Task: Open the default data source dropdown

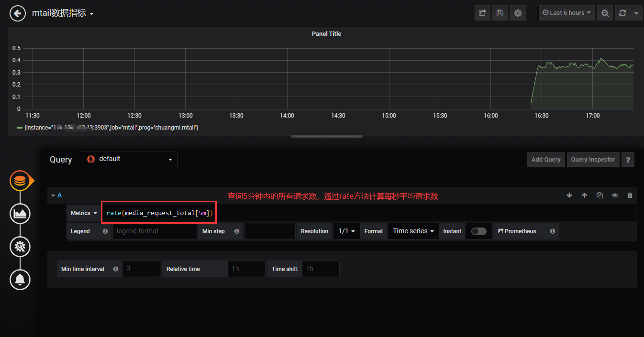Action: click(130, 160)
